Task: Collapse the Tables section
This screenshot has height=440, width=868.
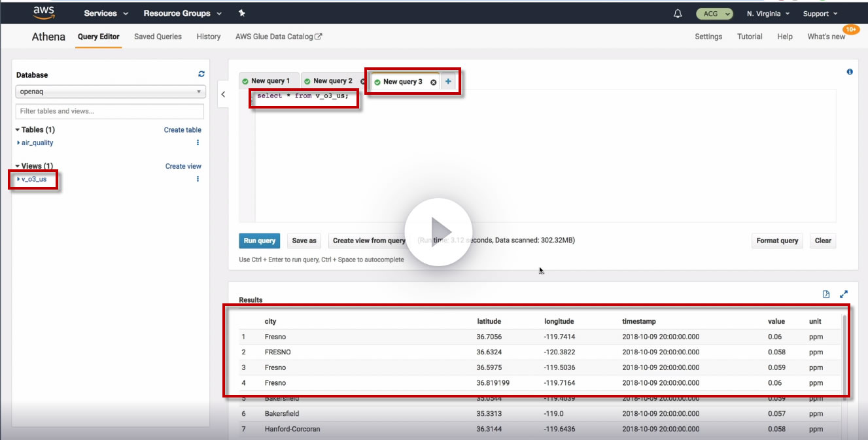Action: coord(35,129)
